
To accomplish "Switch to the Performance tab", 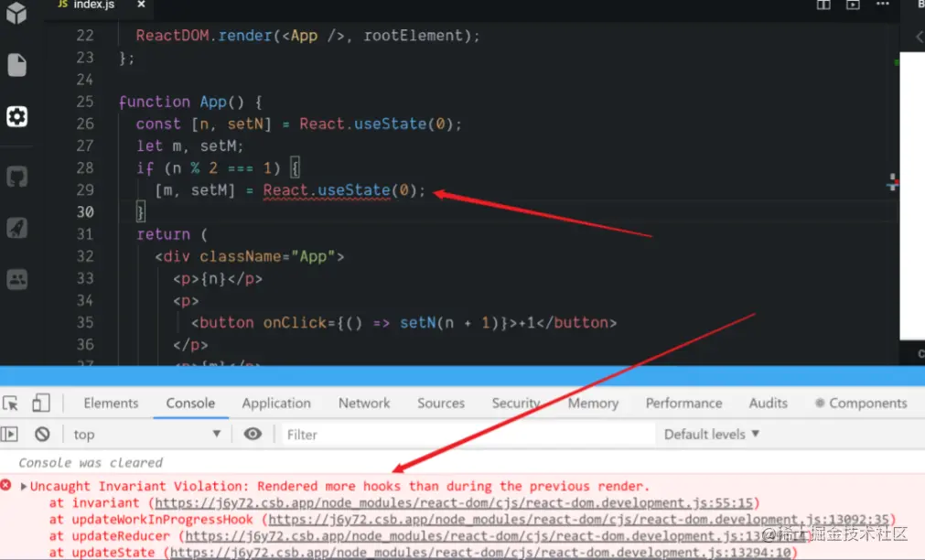I will [x=683, y=403].
